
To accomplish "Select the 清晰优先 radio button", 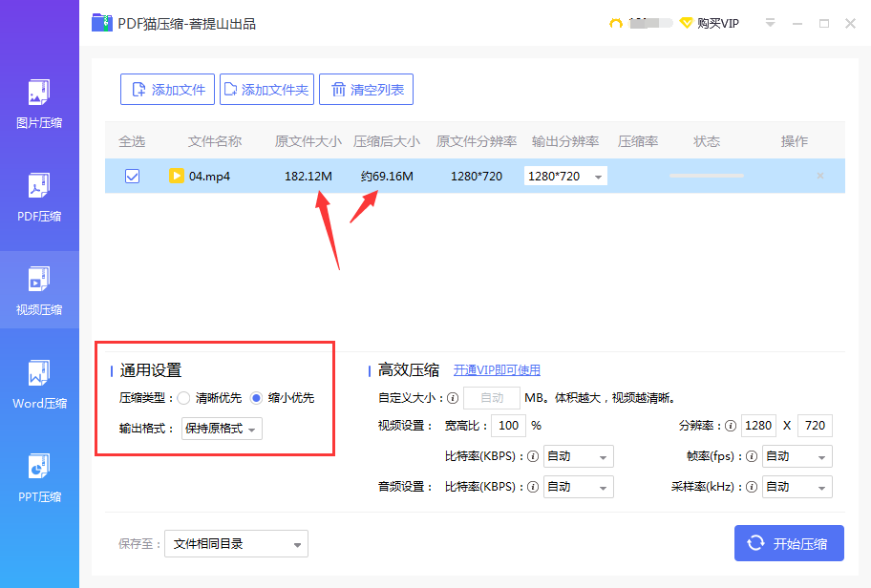I will [x=183, y=398].
